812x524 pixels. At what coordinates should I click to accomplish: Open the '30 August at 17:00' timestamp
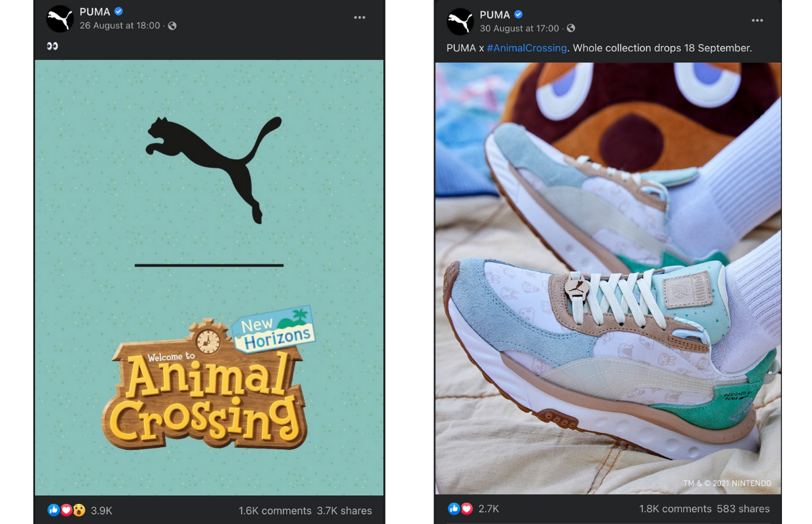click(519, 28)
